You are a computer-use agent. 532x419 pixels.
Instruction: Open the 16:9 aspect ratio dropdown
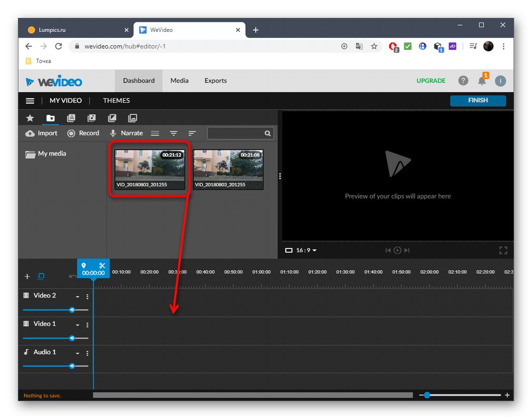pos(301,250)
